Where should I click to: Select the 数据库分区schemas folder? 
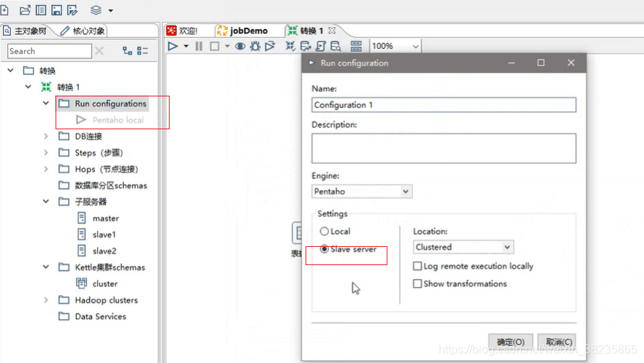tap(102, 186)
